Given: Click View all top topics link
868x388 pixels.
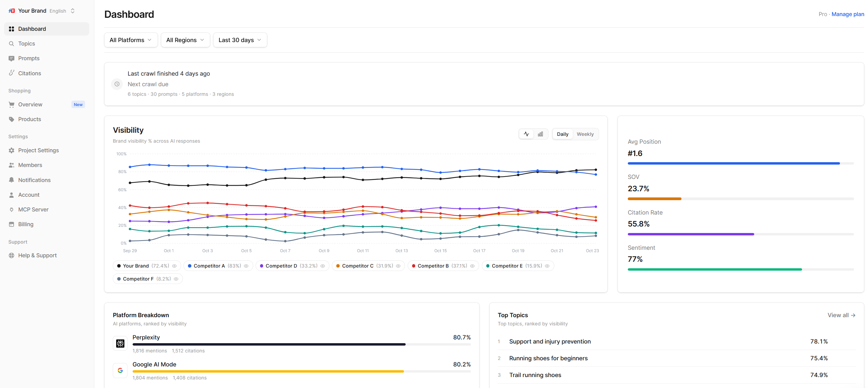Looking at the screenshot, I should pyautogui.click(x=841, y=315).
